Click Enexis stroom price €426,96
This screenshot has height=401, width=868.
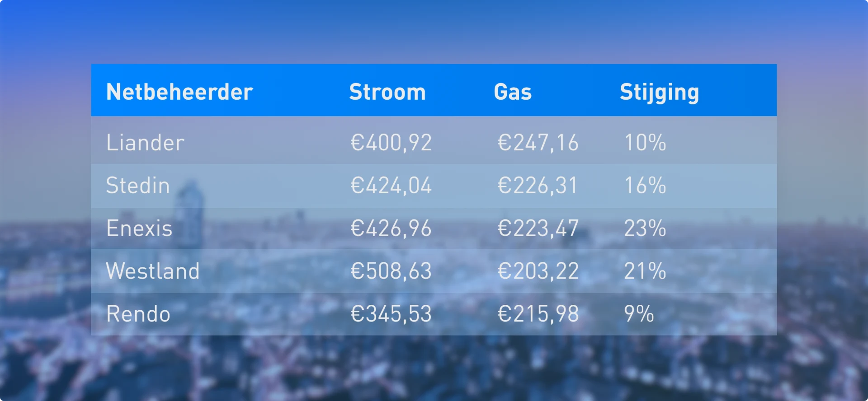tap(391, 228)
